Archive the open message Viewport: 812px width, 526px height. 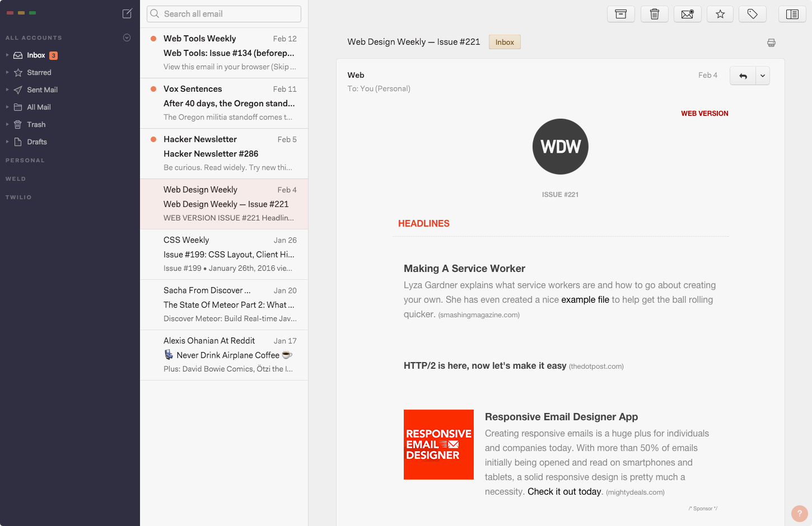(x=621, y=14)
